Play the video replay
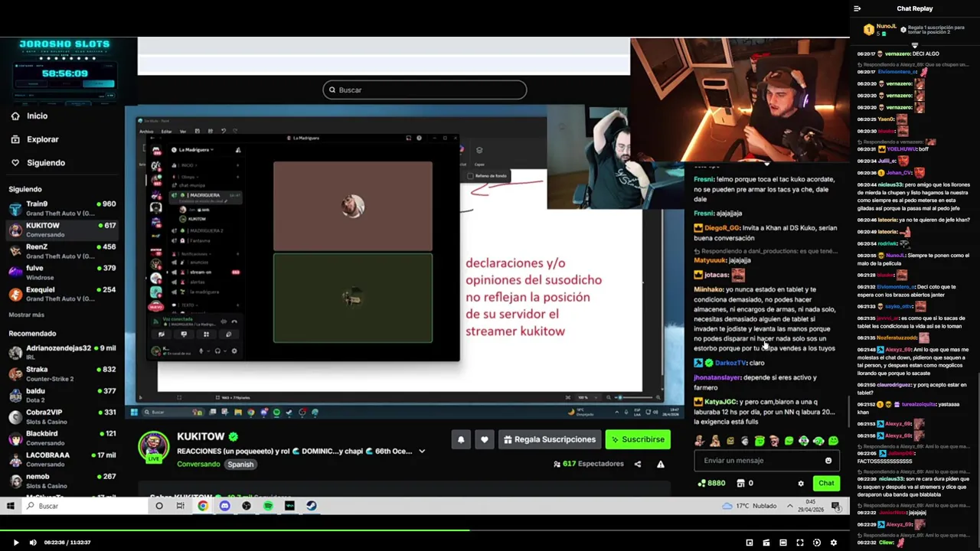 click(x=15, y=543)
